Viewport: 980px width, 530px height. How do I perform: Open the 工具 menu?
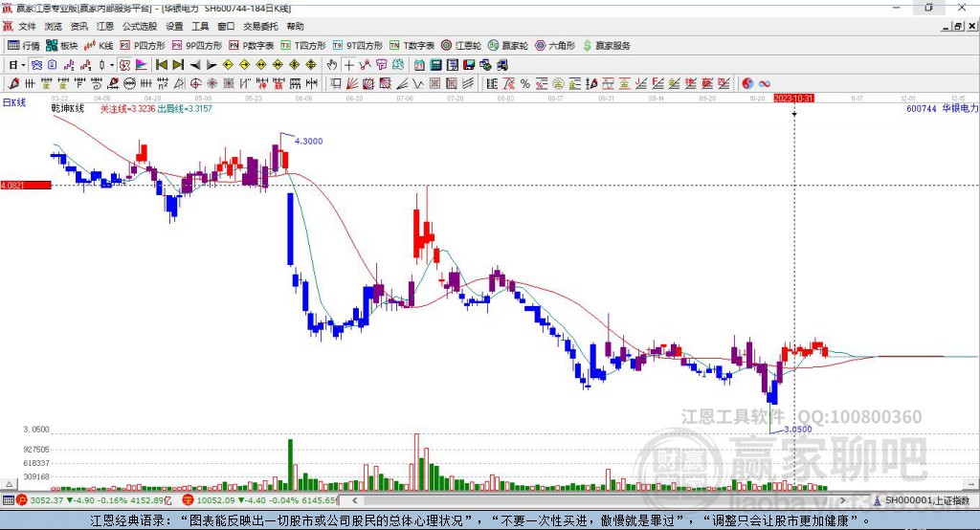tap(200, 26)
